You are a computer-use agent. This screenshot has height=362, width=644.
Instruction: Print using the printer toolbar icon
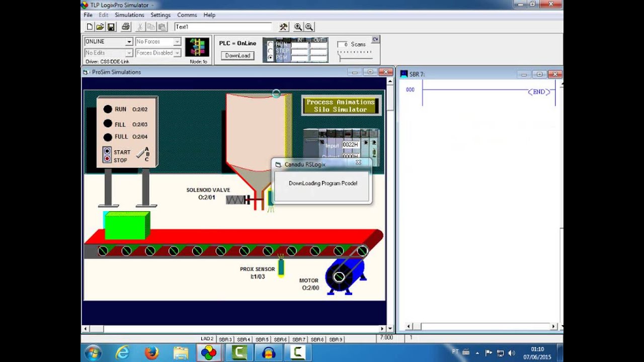[126, 27]
